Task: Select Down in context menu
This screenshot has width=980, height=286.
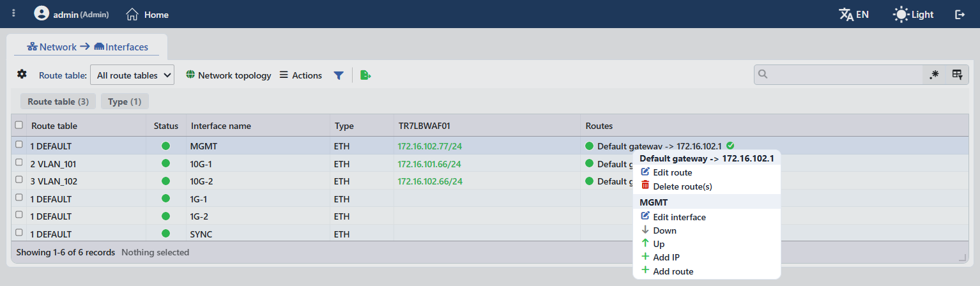Action: tap(707, 230)
